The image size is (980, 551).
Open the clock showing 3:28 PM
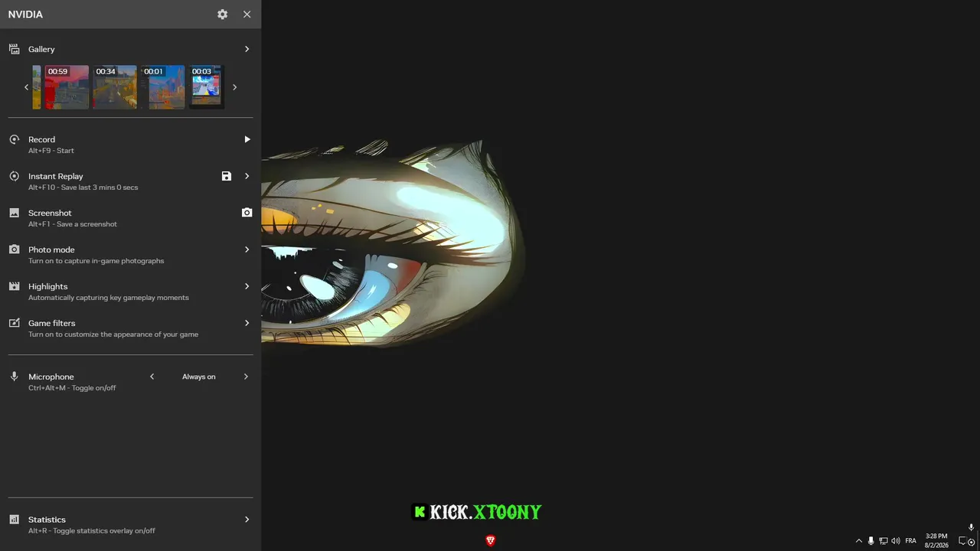936,541
